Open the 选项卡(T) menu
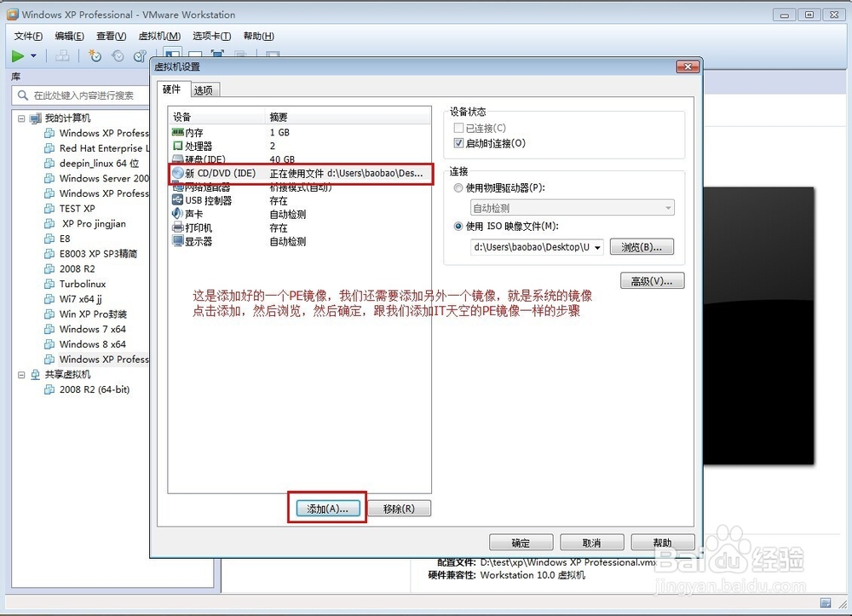852x616 pixels. 211,36
